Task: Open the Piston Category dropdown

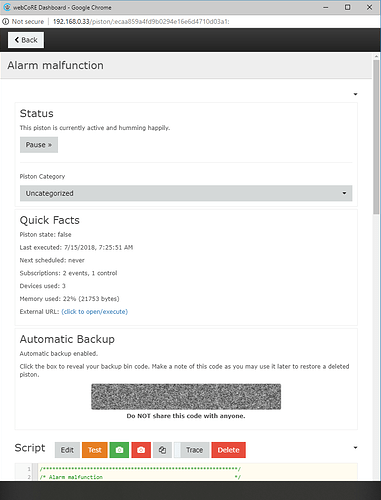Action: click(186, 193)
